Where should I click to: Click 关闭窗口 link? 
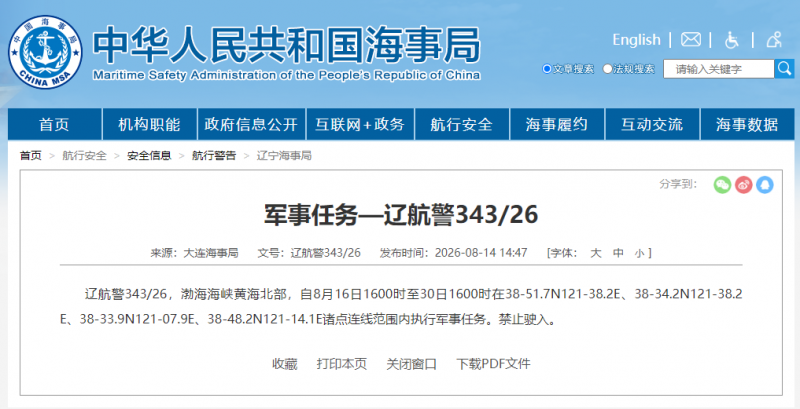(412, 364)
